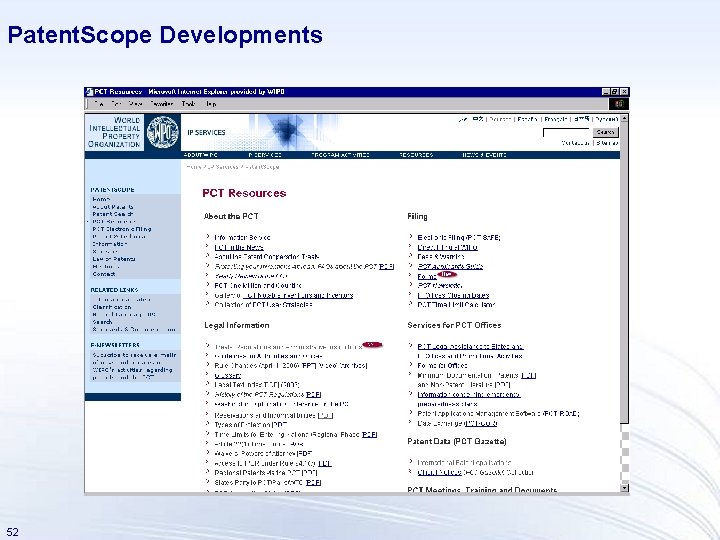
Task: Open the Help menu
Action: tap(211, 104)
